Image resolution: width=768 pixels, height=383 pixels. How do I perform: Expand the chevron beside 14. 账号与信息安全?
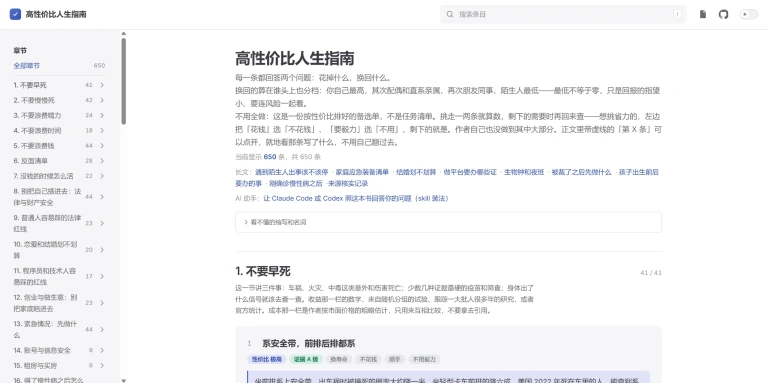(102, 350)
